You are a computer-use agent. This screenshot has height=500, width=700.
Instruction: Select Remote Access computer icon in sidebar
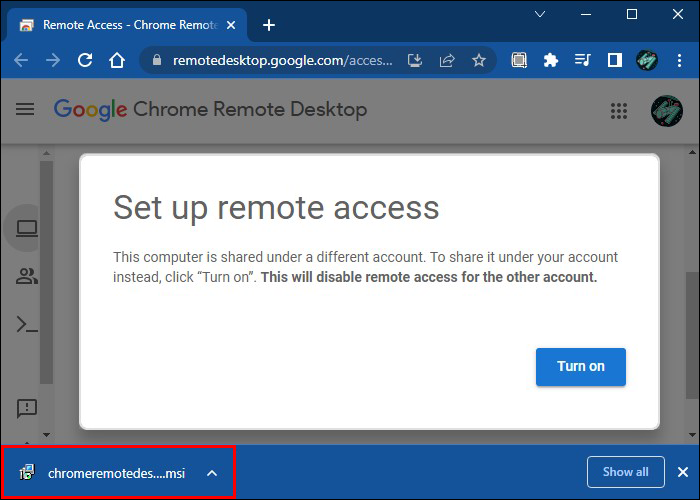click(27, 229)
